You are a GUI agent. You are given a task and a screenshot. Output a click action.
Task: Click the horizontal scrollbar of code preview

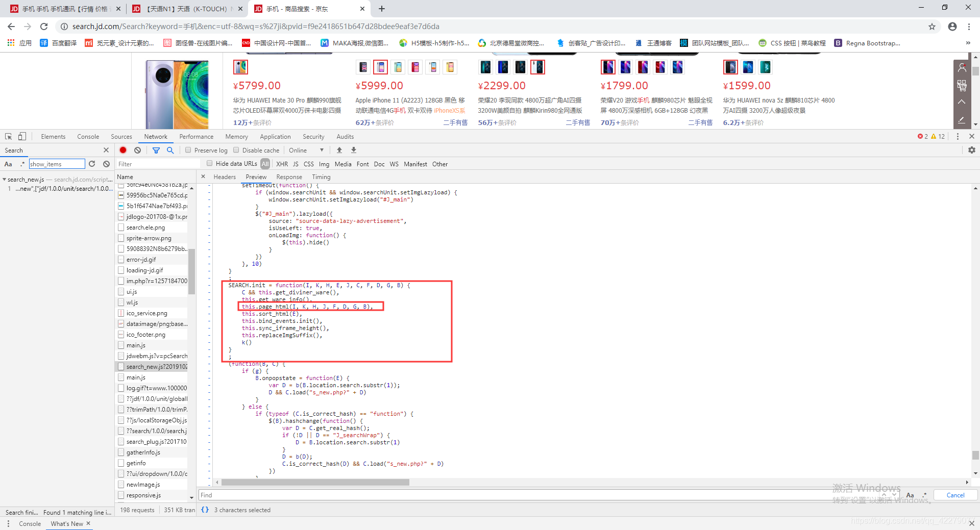[x=315, y=482]
